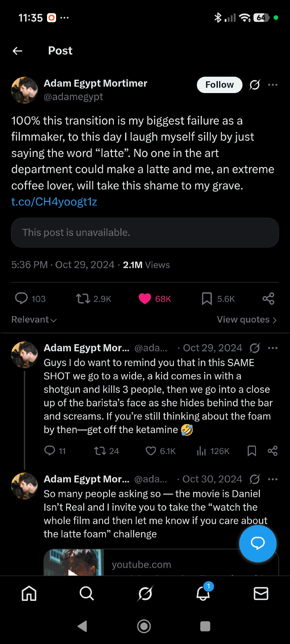Viewport: 290px width, 644px height.
Task: Unlike the post with 68K likes
Action: click(x=145, y=298)
